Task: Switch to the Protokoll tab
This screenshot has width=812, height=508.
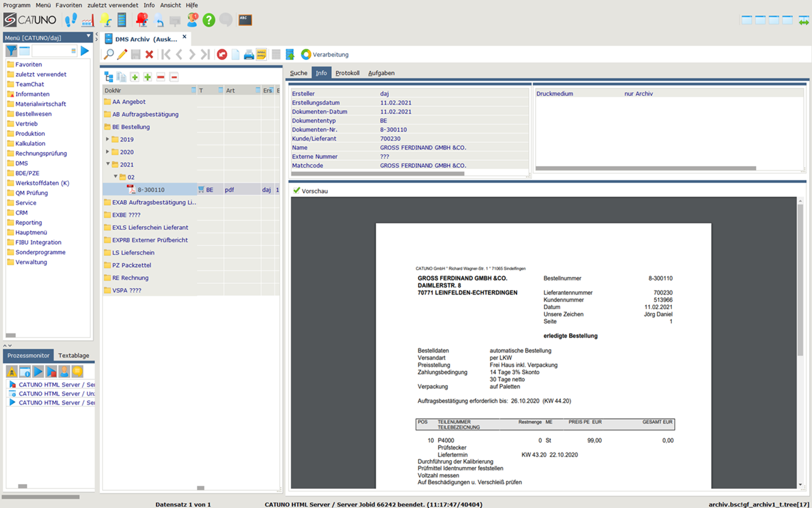Action: [x=347, y=73]
